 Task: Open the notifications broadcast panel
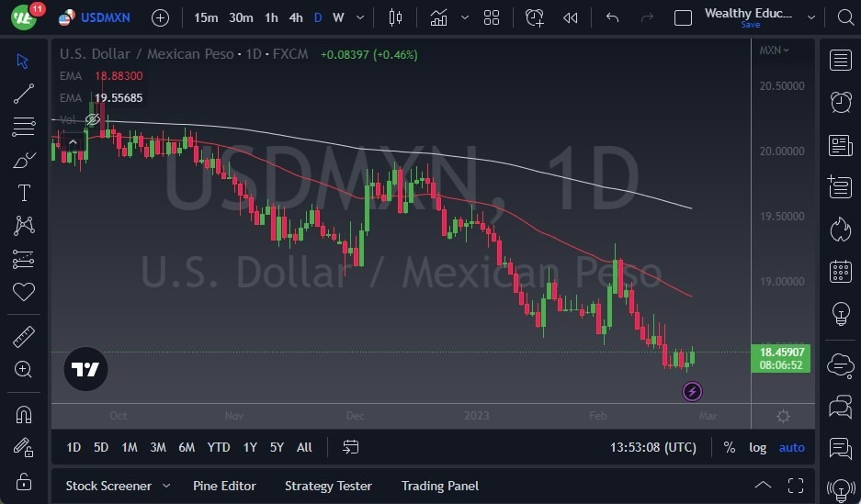pyautogui.click(x=840, y=489)
